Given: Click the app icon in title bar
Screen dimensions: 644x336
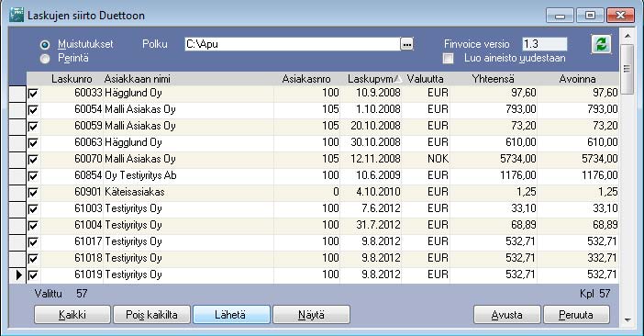Looking at the screenshot, I should (x=17, y=15).
